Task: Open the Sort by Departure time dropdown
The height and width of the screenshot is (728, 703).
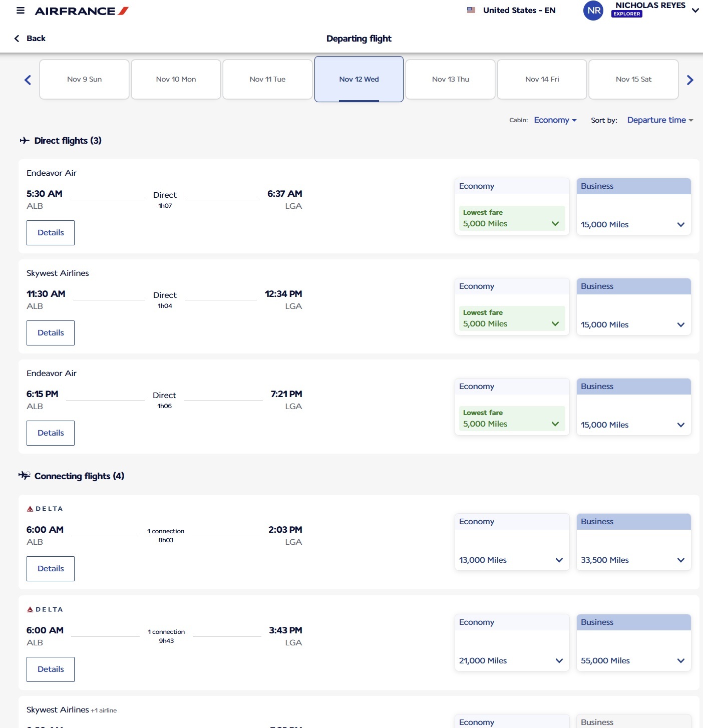Action: pyautogui.click(x=660, y=120)
